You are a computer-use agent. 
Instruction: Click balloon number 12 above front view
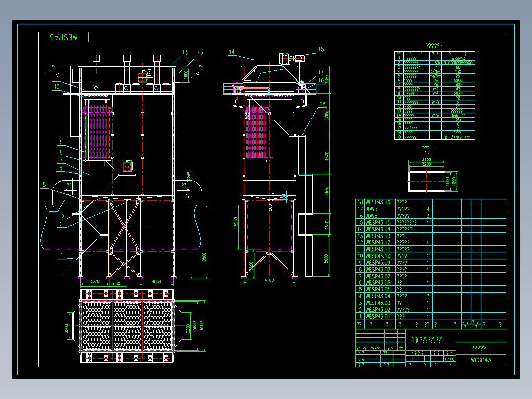[200, 54]
